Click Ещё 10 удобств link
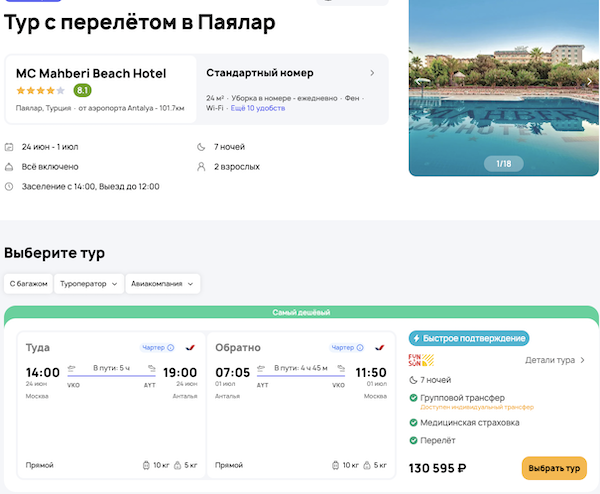The height and width of the screenshot is (494, 600). pos(258,108)
